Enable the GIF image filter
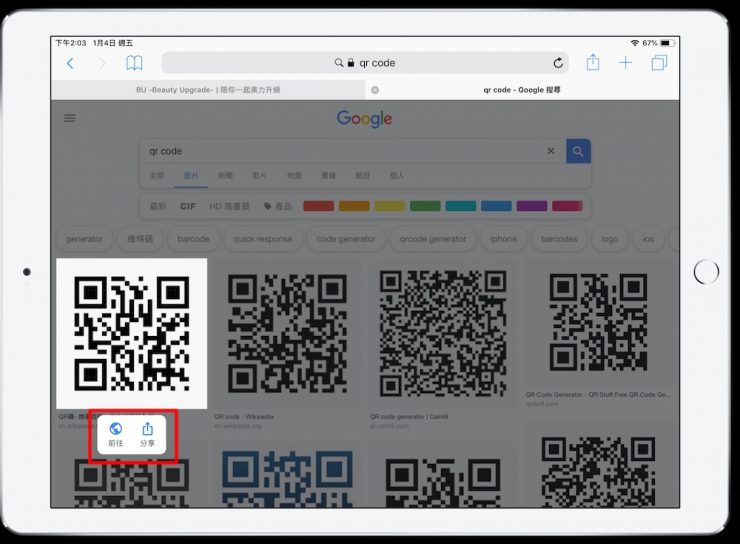The width and height of the screenshot is (740, 544). pos(188,206)
